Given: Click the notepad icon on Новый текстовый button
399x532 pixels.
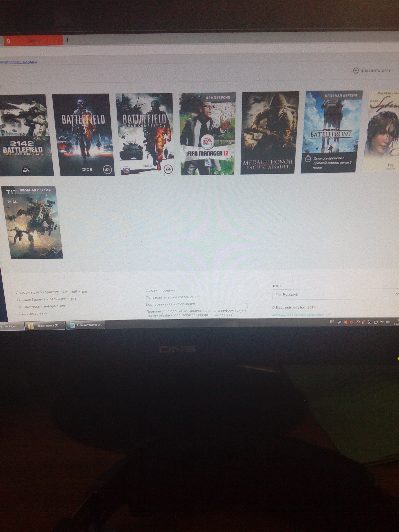Looking at the screenshot, I should pos(72,325).
